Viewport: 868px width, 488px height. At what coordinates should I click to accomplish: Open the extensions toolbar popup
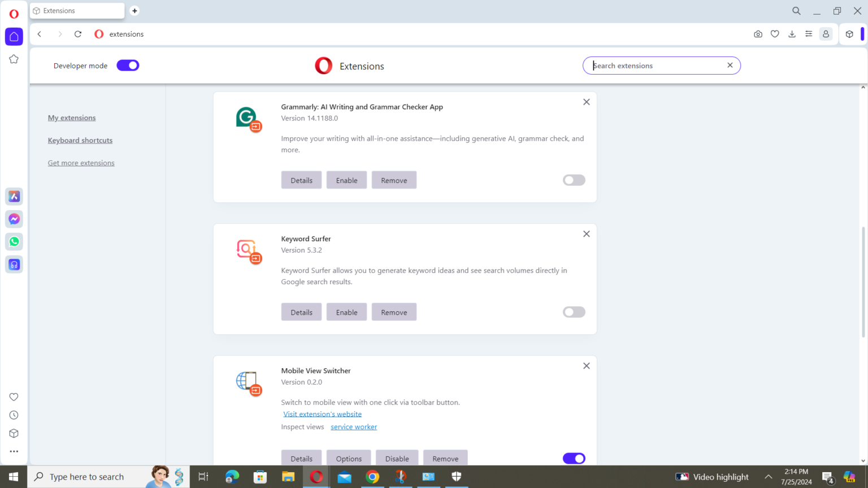[x=849, y=34]
